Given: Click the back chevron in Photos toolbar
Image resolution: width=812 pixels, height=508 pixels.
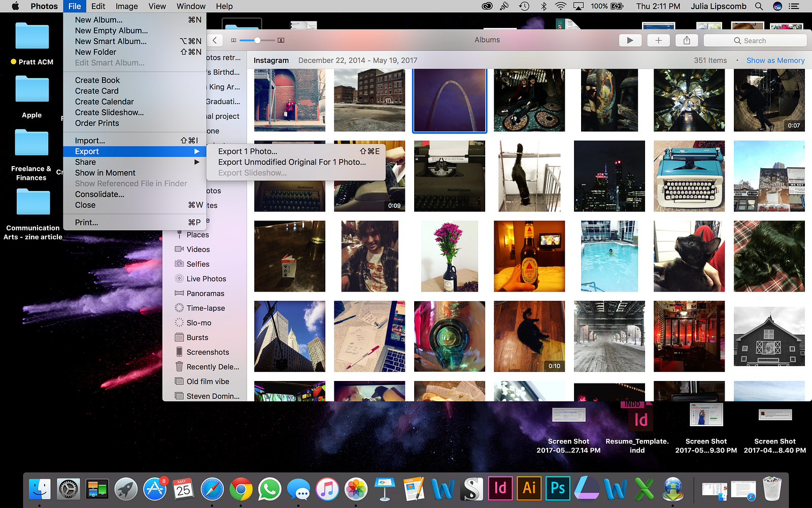Looking at the screenshot, I should point(215,41).
